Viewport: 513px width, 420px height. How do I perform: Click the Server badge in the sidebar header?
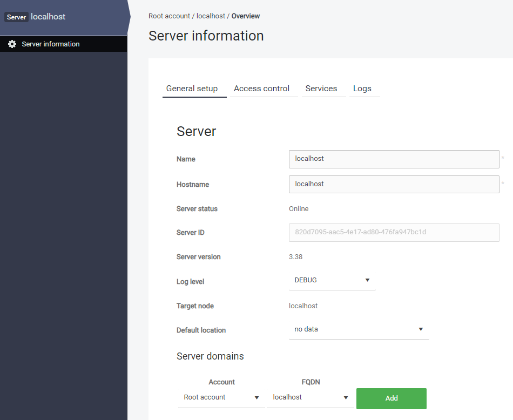pyautogui.click(x=16, y=17)
